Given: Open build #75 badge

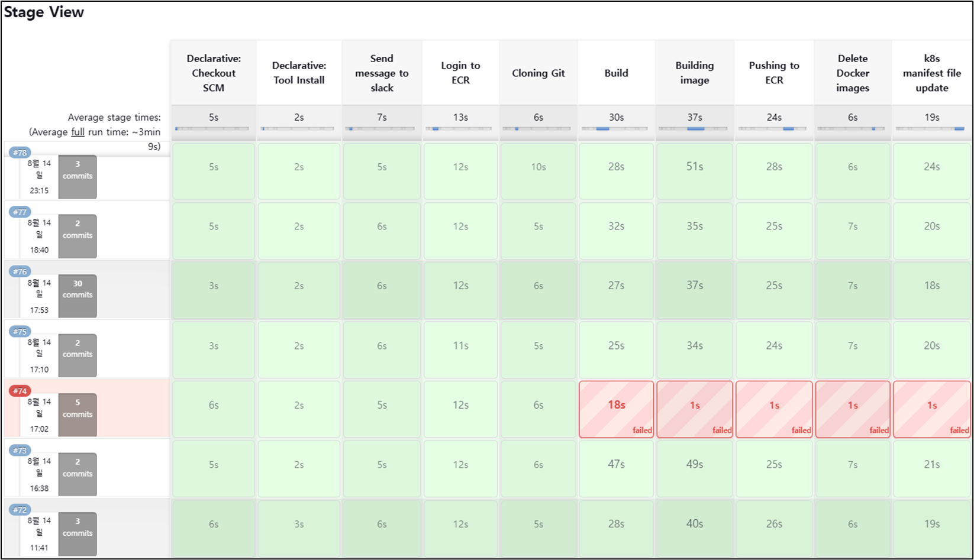Looking at the screenshot, I should tap(20, 332).
